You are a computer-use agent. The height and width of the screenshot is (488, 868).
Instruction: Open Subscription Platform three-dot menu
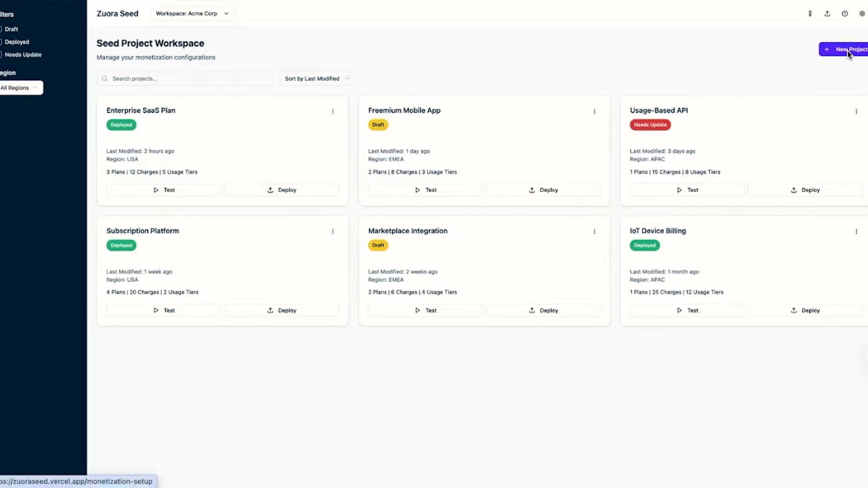point(333,231)
